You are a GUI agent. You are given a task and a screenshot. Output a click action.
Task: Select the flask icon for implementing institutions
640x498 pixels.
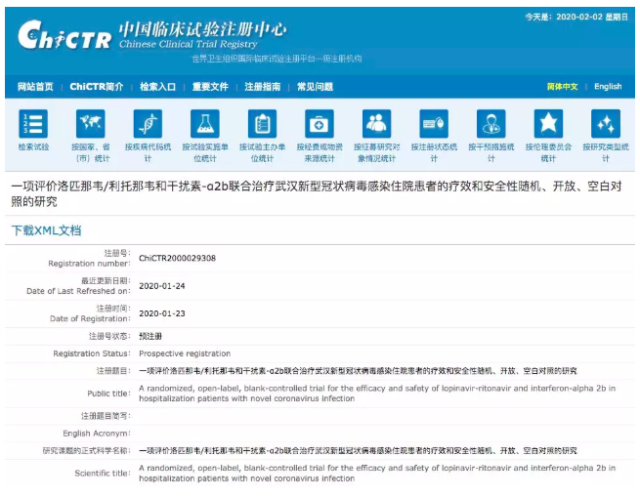click(x=205, y=124)
